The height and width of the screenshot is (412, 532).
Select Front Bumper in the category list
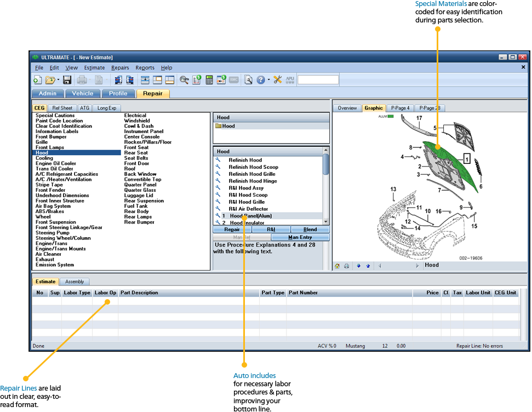[50, 137]
